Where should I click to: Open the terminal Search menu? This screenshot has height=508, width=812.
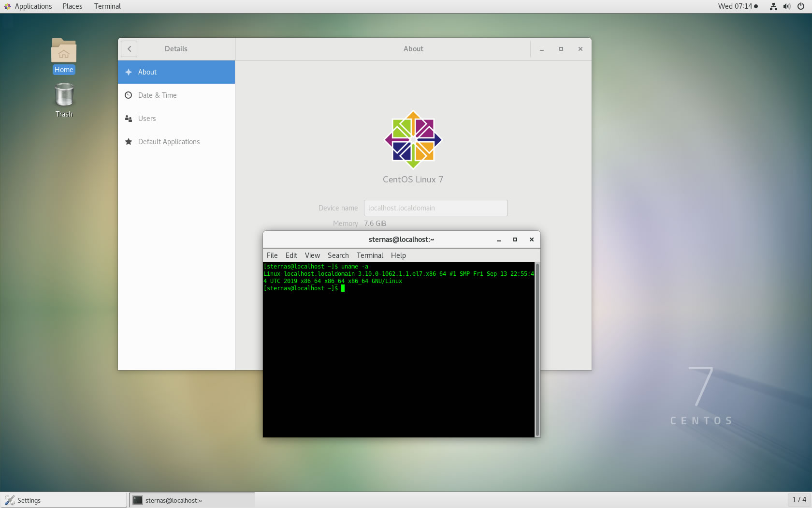tap(338, 255)
